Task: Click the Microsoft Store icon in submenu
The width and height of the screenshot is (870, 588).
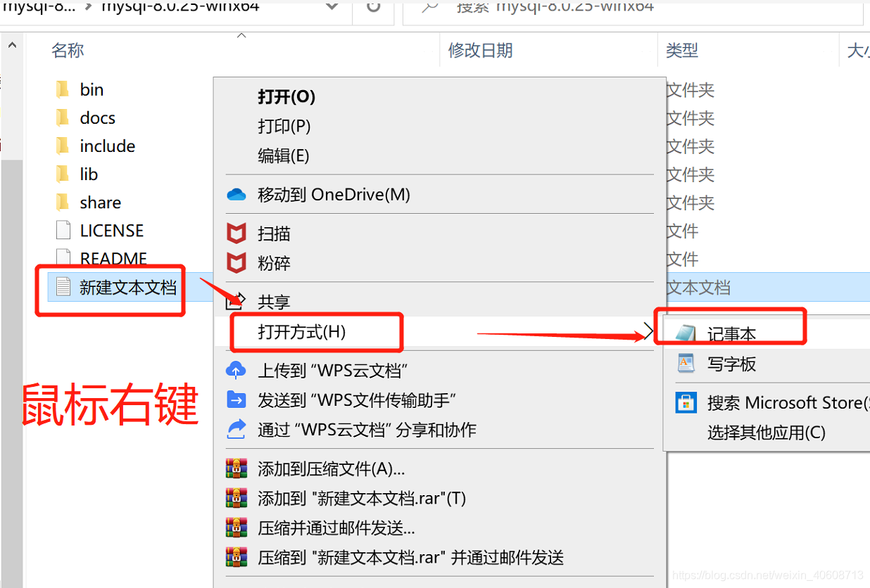Action: (686, 402)
